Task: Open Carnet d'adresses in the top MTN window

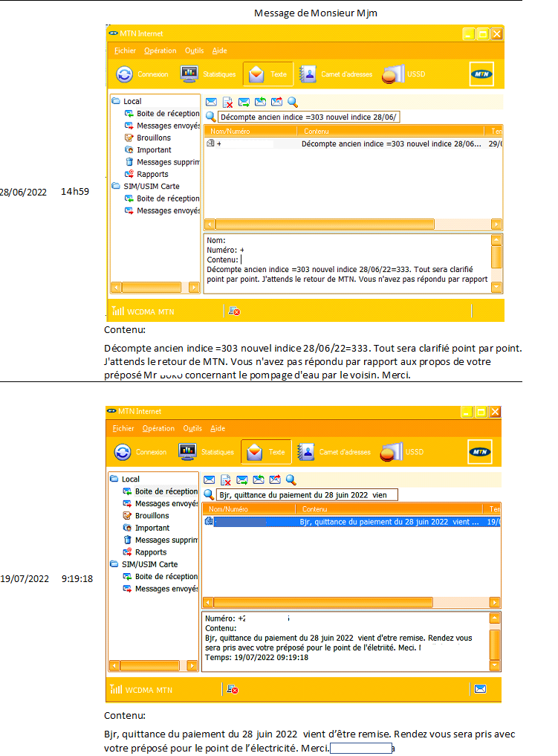Action: point(307,74)
